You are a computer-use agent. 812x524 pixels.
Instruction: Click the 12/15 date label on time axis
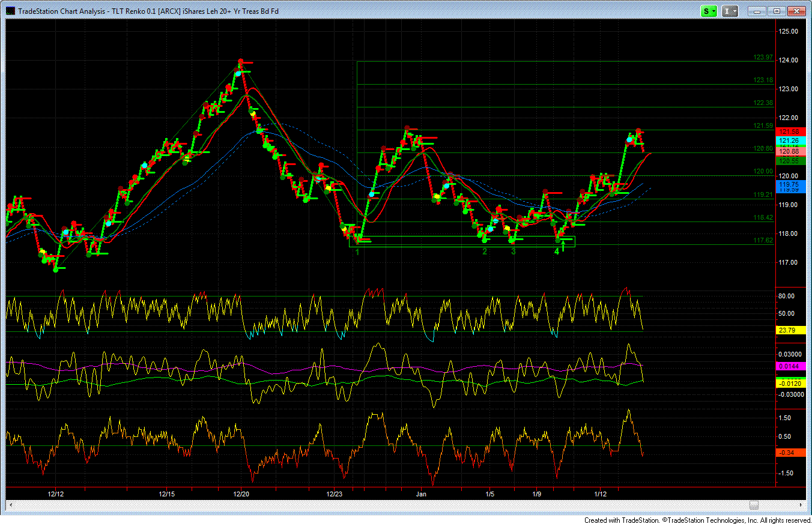point(167,494)
